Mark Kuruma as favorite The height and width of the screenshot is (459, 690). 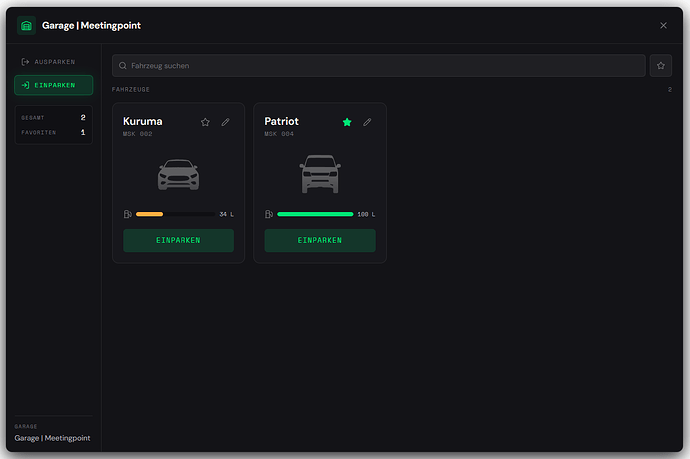click(205, 122)
